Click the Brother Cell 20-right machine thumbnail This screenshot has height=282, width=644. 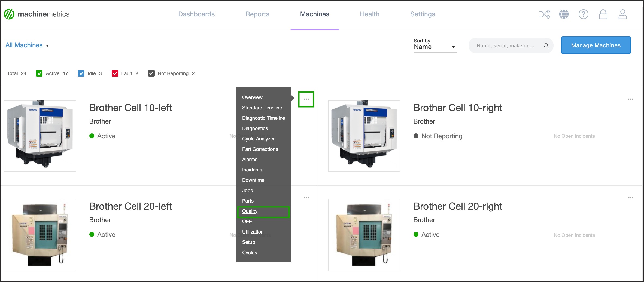364,235
